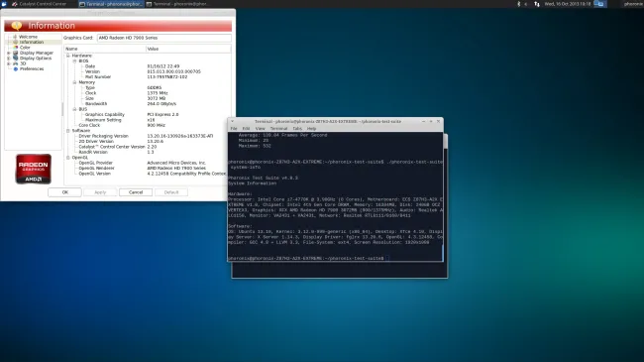The height and width of the screenshot is (362, 644).
Task: Expand the Display Manager tree node
Action: [x=9, y=54]
